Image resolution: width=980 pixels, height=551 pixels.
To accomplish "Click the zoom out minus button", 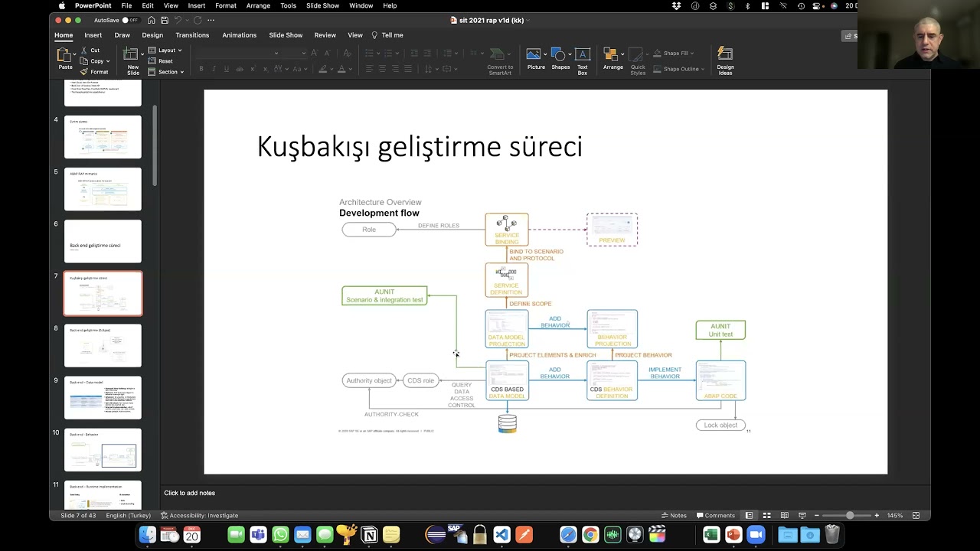I will pyautogui.click(x=817, y=515).
